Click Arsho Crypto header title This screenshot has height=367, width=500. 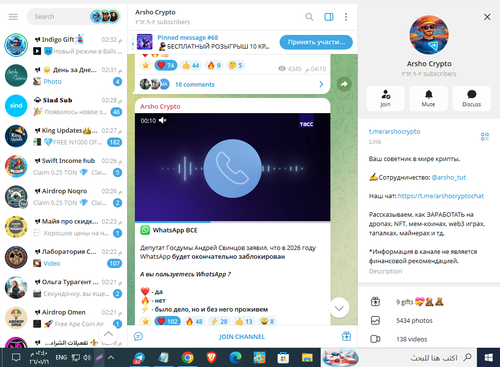(155, 12)
